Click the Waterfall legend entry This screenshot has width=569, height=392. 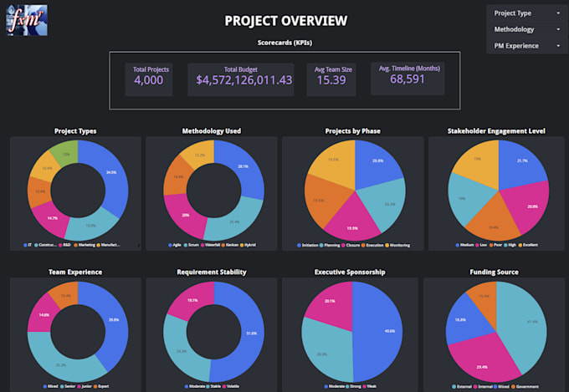(211, 245)
